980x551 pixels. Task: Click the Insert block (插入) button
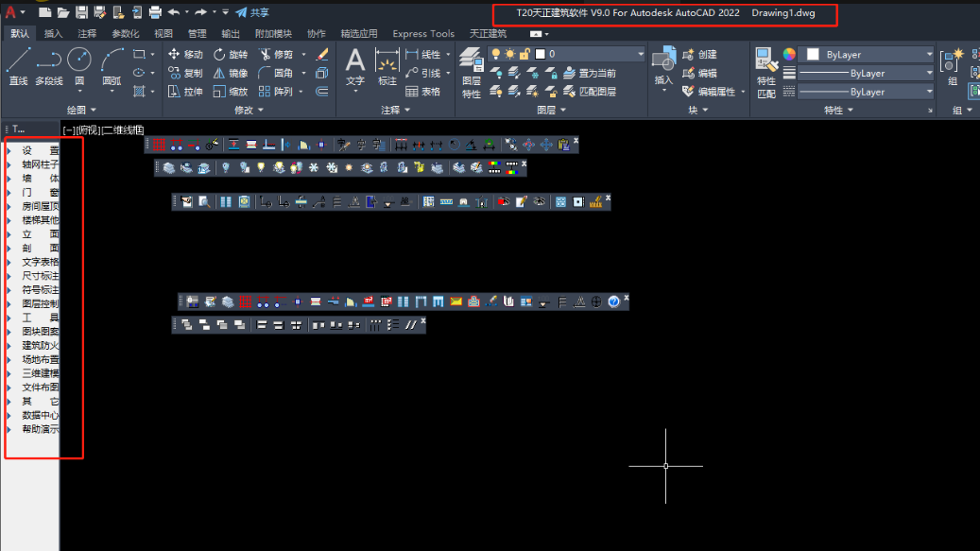point(663,67)
